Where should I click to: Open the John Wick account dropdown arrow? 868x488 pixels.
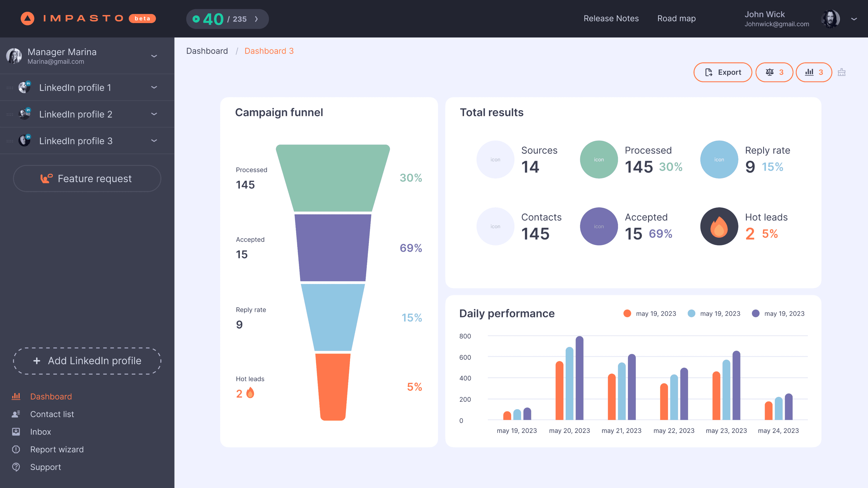coord(854,19)
